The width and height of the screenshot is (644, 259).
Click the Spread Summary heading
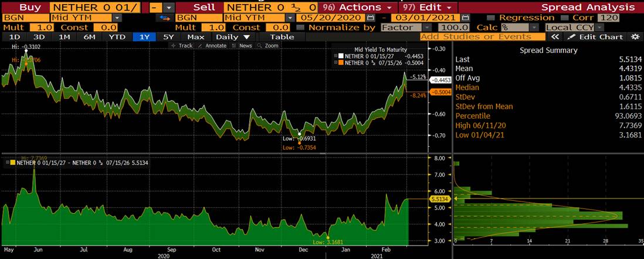coord(548,51)
